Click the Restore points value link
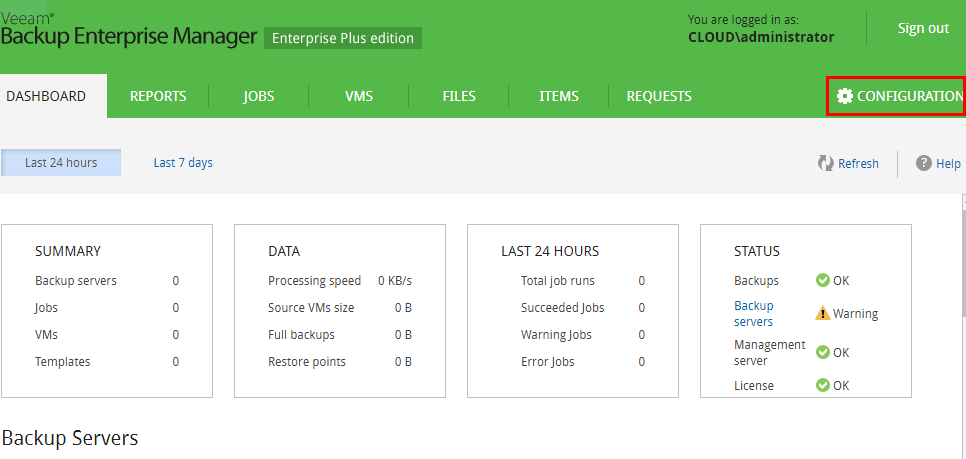Screen dimensions: 966x459 402,362
